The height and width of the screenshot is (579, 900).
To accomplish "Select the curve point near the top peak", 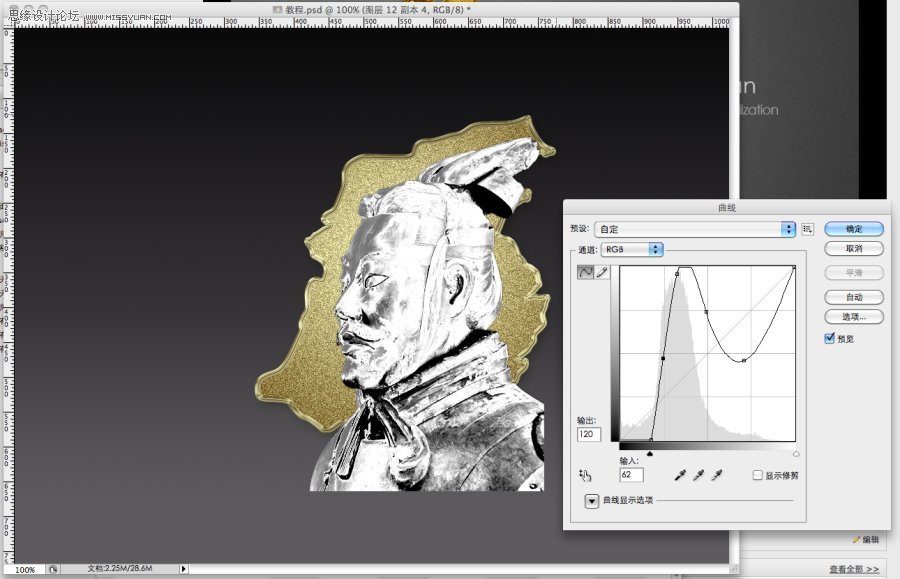I will tap(677, 274).
